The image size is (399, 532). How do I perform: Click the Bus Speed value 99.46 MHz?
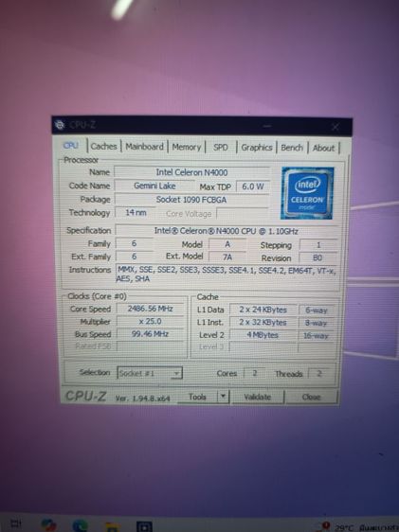pos(151,334)
